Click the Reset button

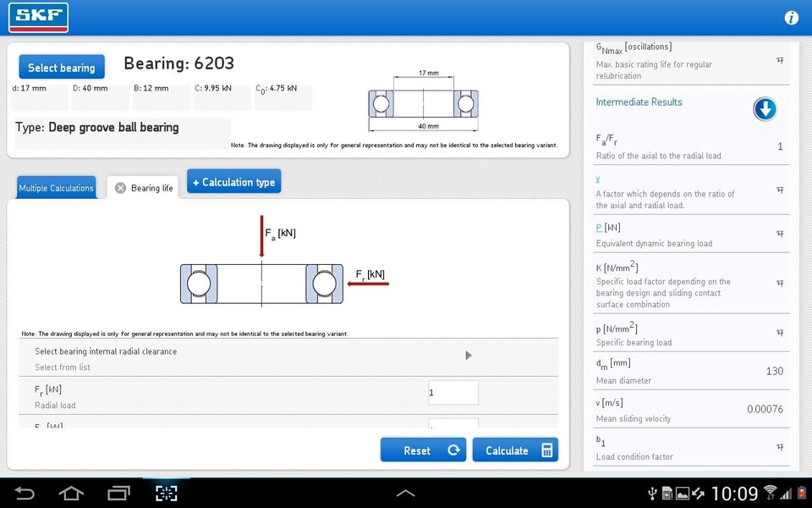point(423,450)
